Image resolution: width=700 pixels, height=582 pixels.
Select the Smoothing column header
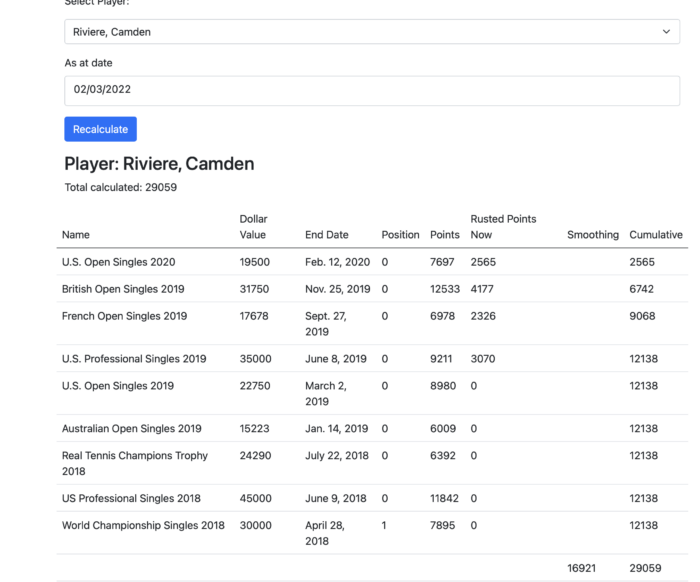click(592, 235)
